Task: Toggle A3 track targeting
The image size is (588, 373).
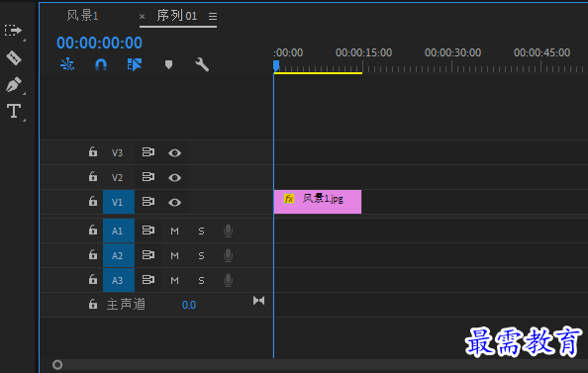Action: [119, 280]
